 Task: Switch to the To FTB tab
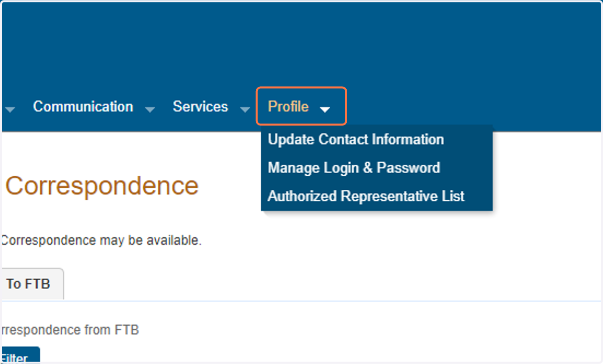[x=31, y=284]
